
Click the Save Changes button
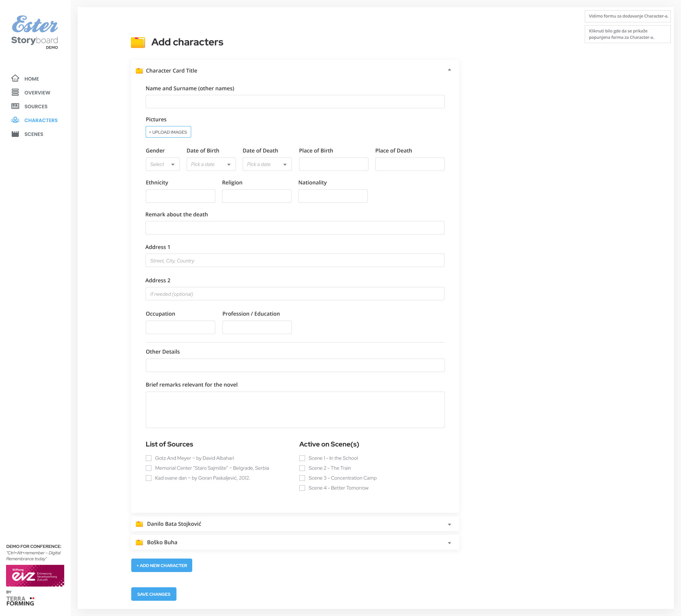[154, 594]
